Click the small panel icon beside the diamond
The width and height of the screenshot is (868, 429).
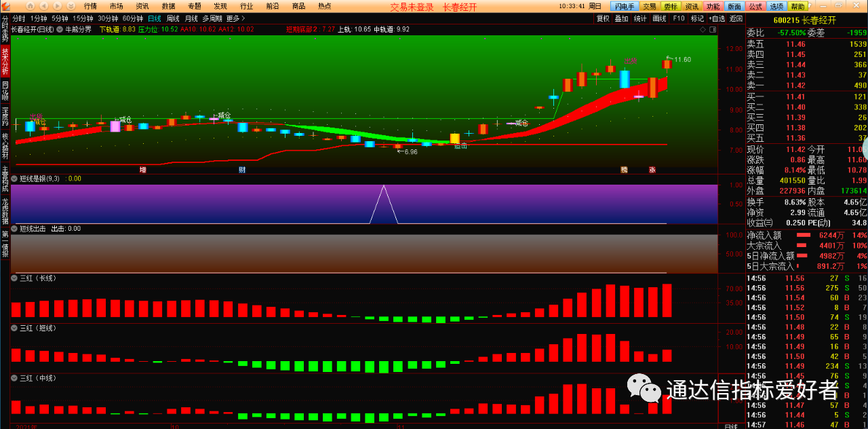713,29
